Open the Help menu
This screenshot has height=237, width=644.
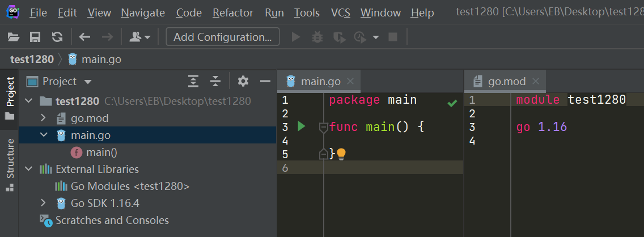[422, 13]
